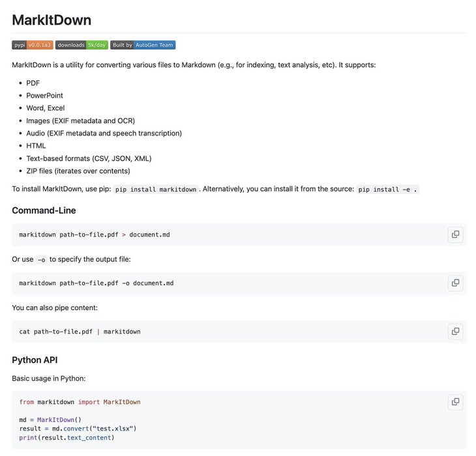Open the pypi v0.0.1a3 badge

pyautogui.click(x=33, y=45)
